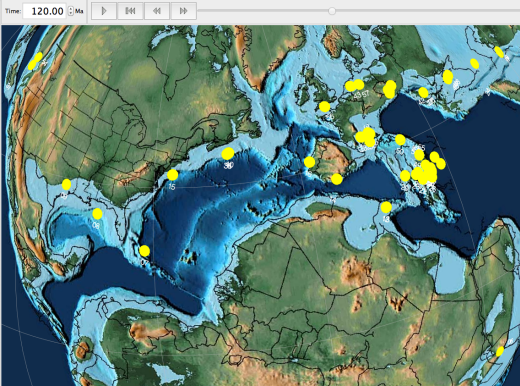520x386 pixels.
Task: Select the yellow point labeled 15
Action: 173,175
